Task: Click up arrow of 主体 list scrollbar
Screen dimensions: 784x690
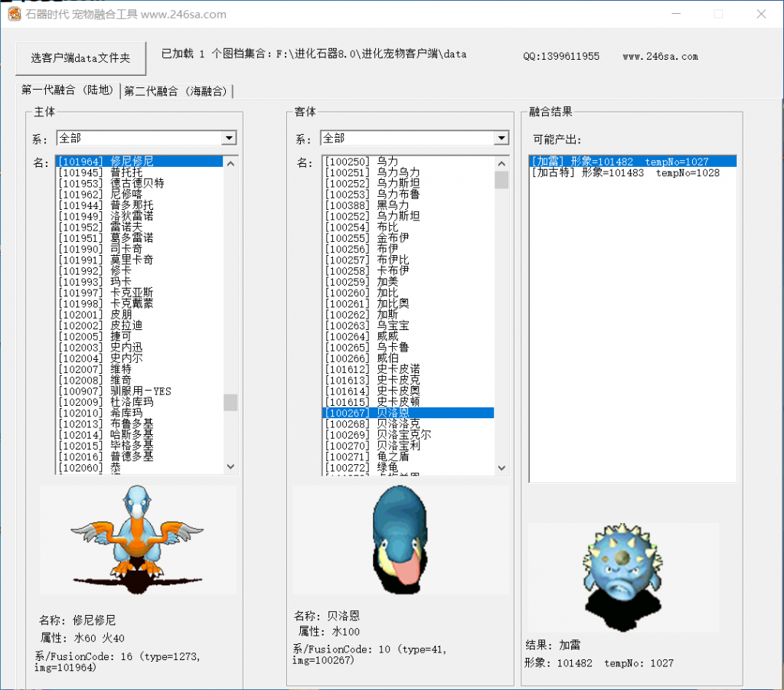Action: pyautogui.click(x=230, y=163)
